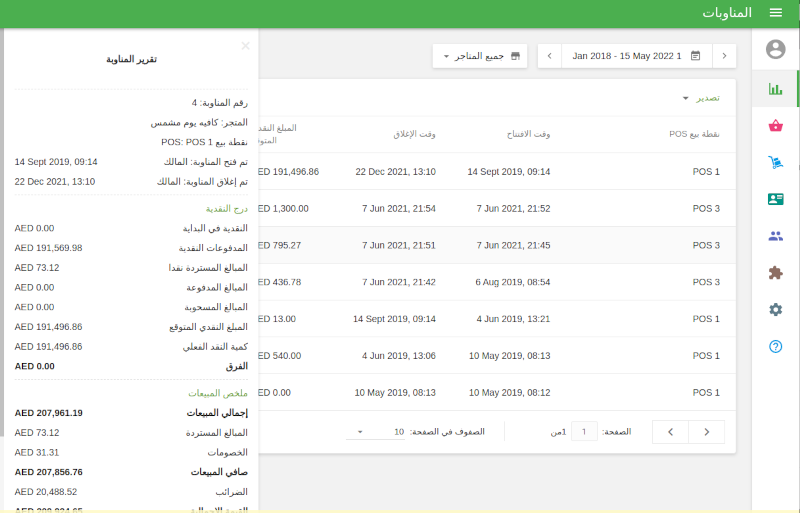The width and height of the screenshot is (800, 513).
Task: Open the Integrations puzzle piece sidebar icon
Action: pyautogui.click(x=776, y=273)
